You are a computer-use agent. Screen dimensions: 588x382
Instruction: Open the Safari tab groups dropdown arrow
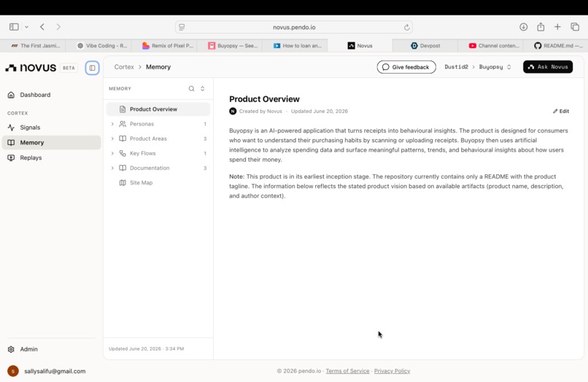point(26,27)
